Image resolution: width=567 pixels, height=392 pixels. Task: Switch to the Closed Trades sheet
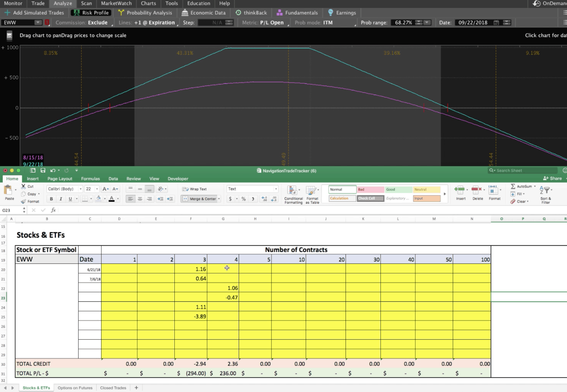click(113, 388)
